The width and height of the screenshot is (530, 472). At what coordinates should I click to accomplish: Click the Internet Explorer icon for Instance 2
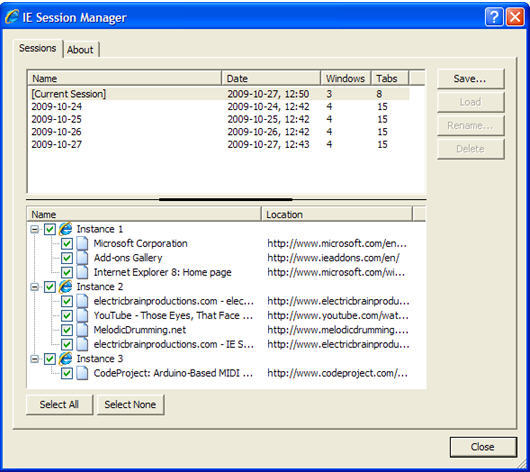66,287
